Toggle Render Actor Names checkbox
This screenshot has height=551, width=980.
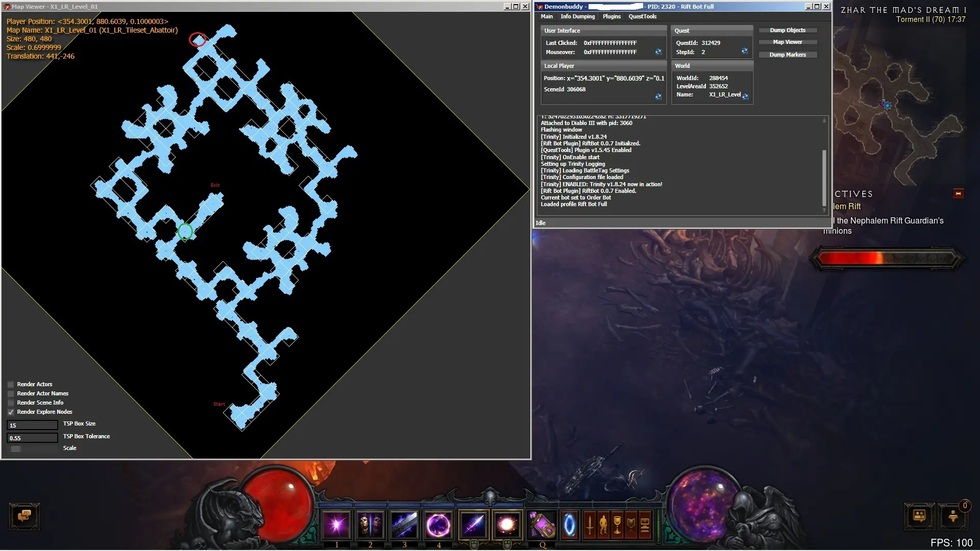pos(11,394)
